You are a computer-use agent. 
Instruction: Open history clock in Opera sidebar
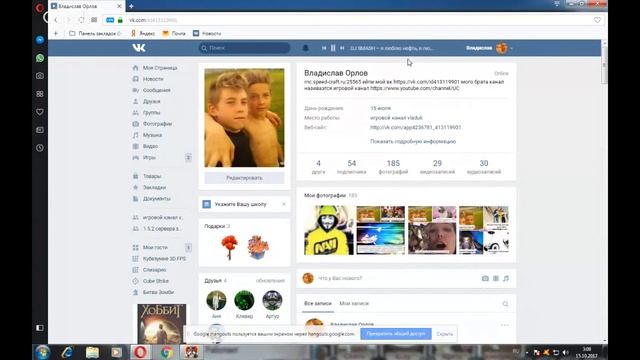coord(40,148)
